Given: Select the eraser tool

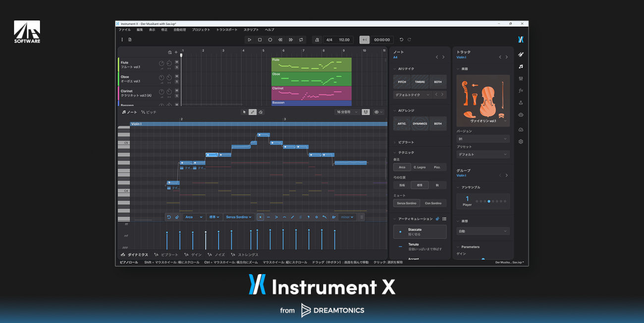Looking at the screenshot, I should coord(261,112).
